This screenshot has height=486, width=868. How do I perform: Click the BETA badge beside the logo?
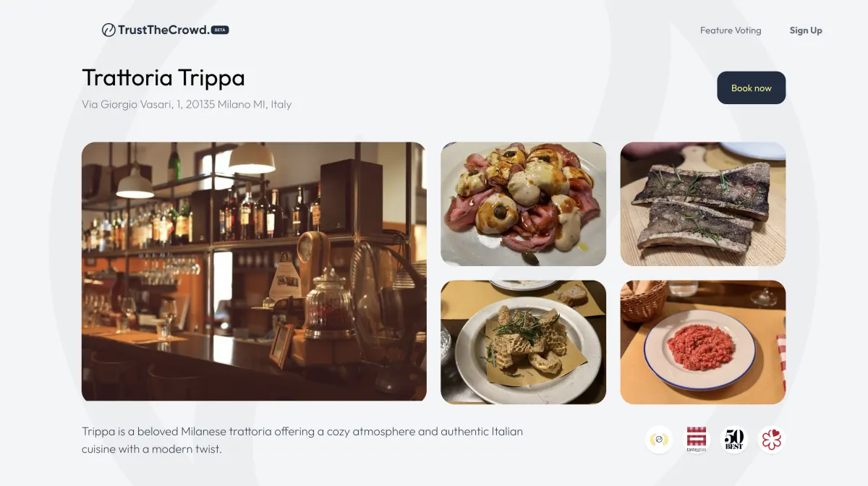[221, 30]
